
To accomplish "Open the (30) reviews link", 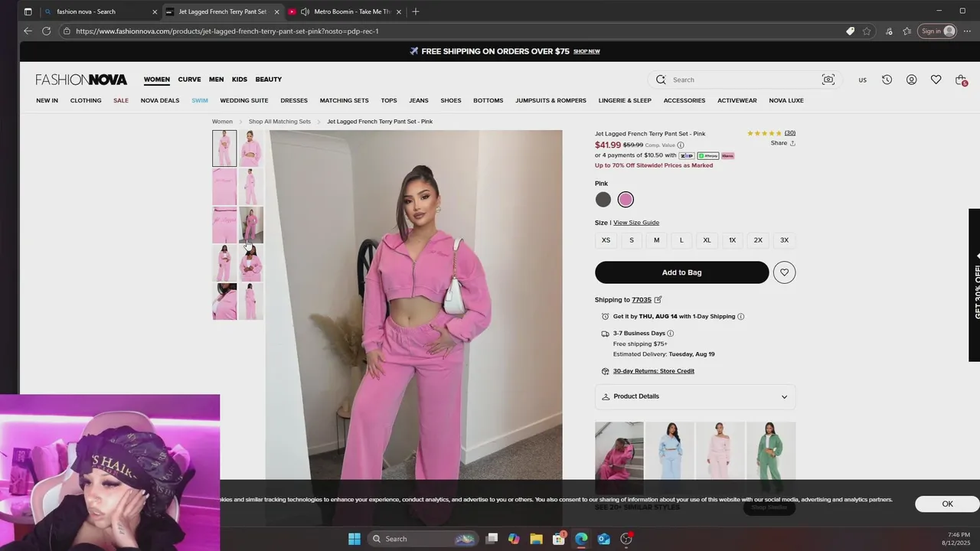I will click(790, 133).
